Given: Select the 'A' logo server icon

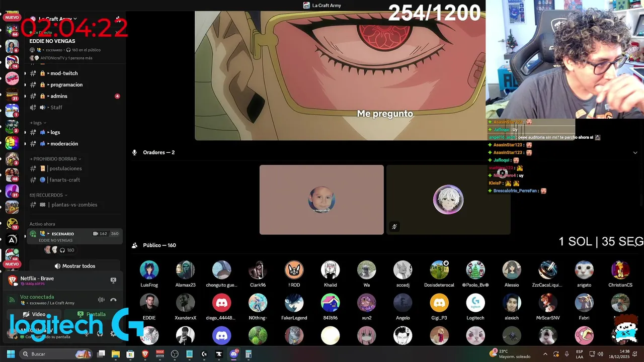Looking at the screenshot, I should point(12,240).
